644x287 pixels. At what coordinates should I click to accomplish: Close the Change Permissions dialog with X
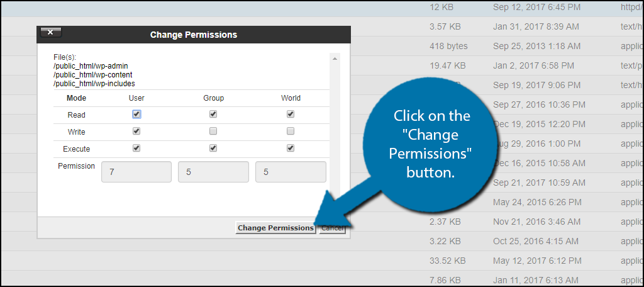point(50,33)
